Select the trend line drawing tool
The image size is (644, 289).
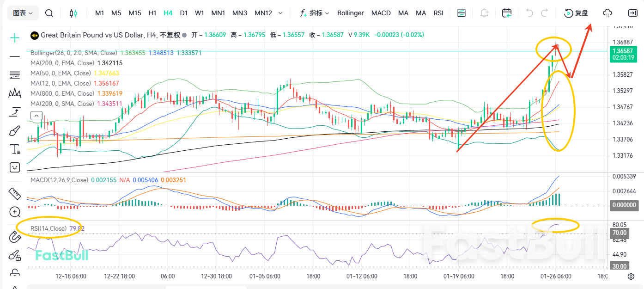[x=14, y=55]
